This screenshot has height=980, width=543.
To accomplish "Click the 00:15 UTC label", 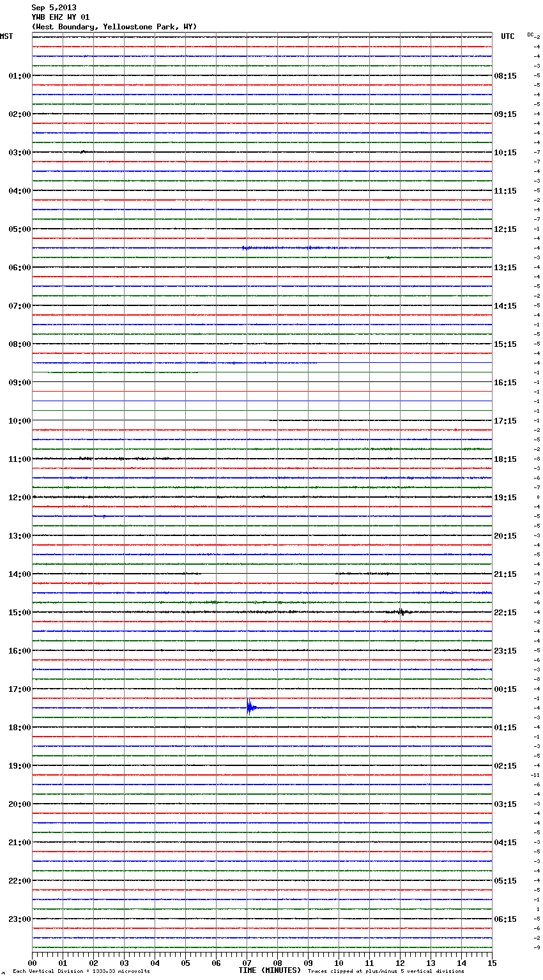I will click(x=505, y=689).
